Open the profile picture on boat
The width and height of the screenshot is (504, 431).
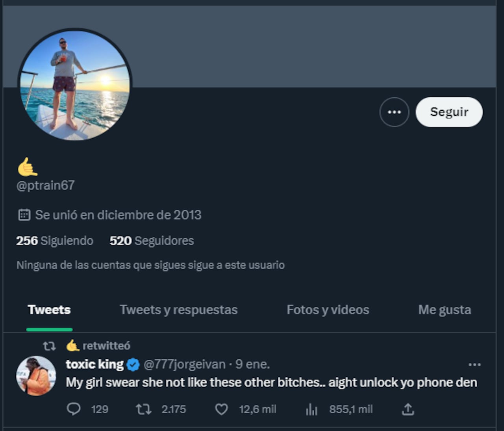[x=75, y=85]
